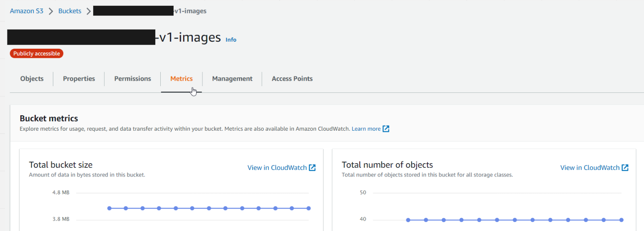Open the Objects tab
This screenshot has height=231, width=644.
point(32,79)
